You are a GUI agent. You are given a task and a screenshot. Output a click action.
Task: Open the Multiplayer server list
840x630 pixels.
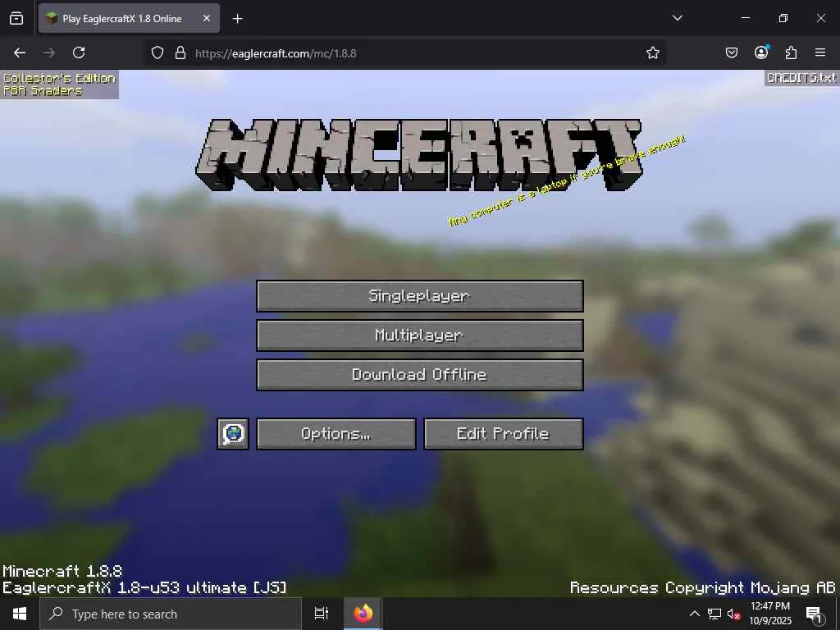pos(419,336)
